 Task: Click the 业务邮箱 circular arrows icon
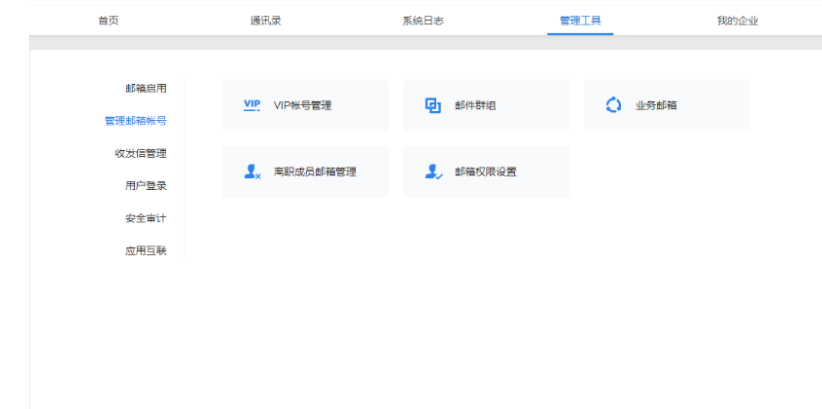coord(614,105)
